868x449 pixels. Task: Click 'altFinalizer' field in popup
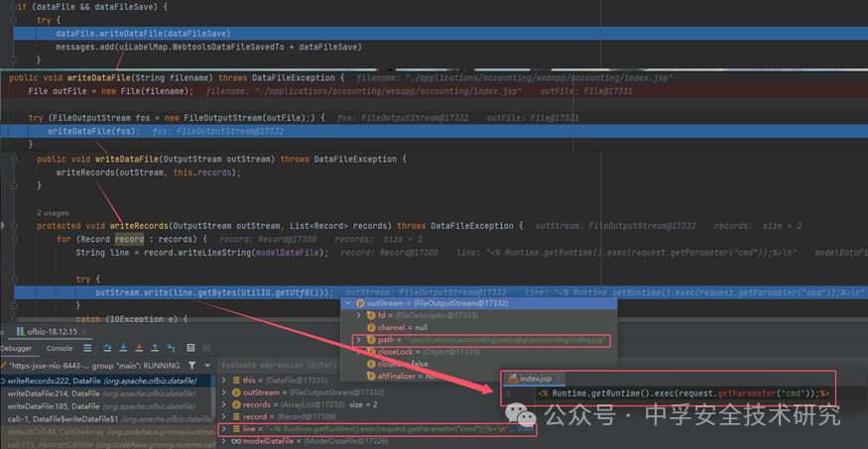[x=400, y=376]
